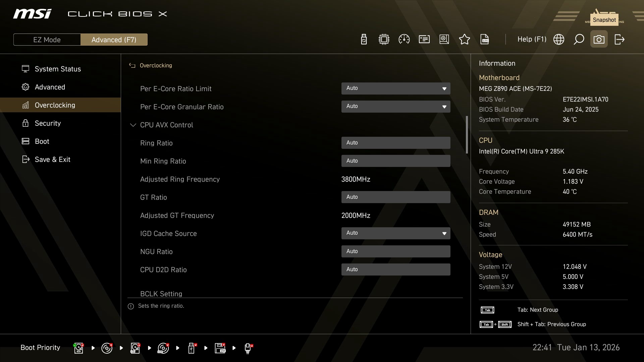Expand the CPU AVX Control section
Screen dimensions: 644x362
click(166, 125)
